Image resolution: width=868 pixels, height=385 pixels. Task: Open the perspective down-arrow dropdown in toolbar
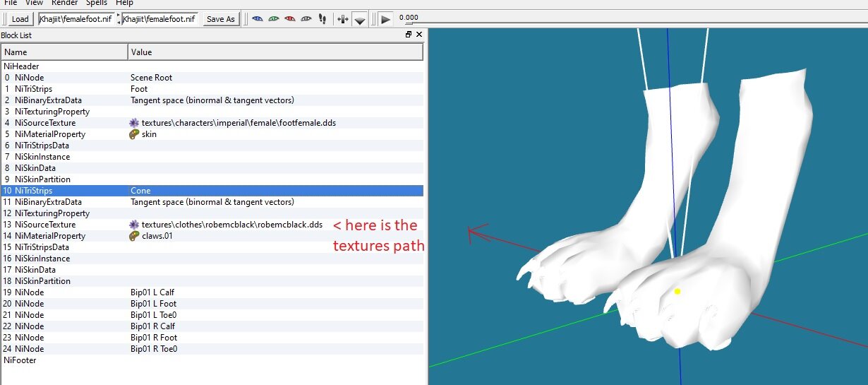[x=360, y=20]
